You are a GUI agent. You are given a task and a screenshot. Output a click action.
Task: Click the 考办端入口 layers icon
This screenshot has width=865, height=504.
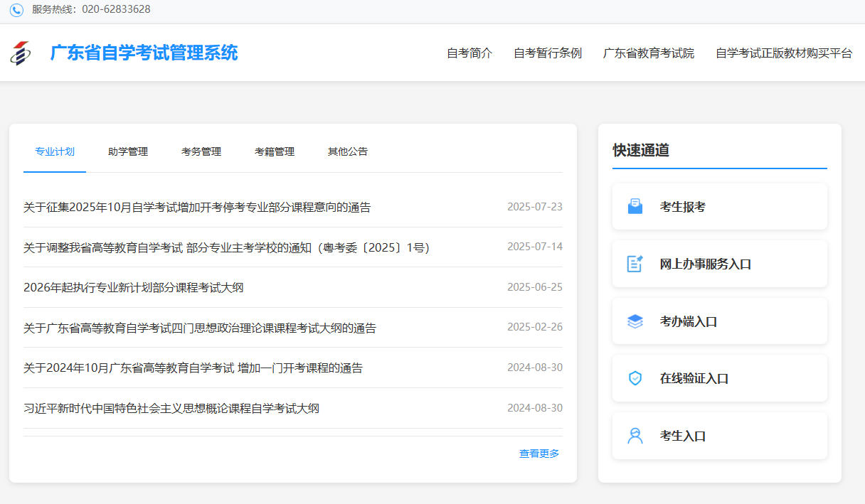click(x=635, y=321)
